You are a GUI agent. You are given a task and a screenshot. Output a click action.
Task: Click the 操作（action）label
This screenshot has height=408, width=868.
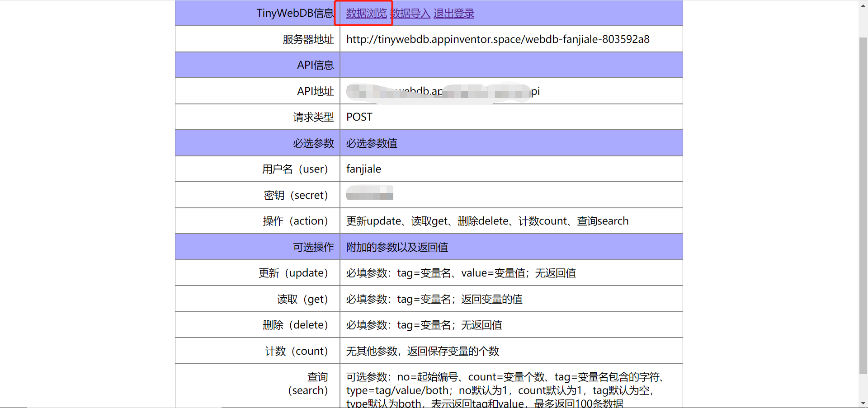296,221
